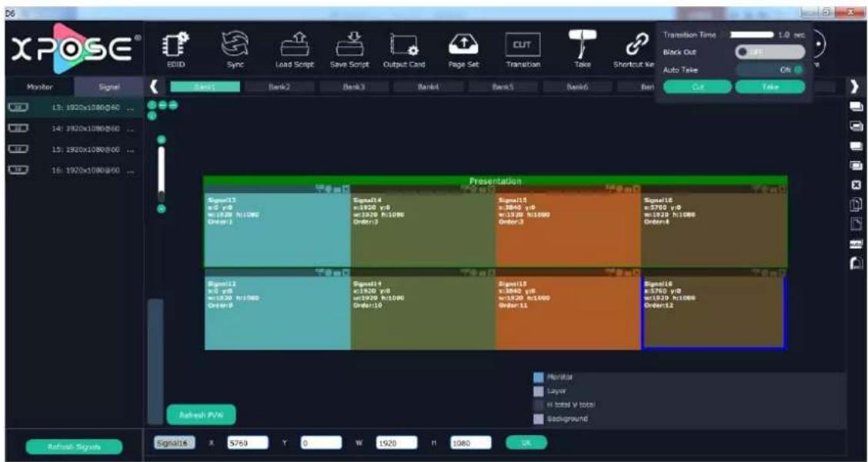868x462 pixels.
Task: Select the Bank6 tab
Action: click(577, 87)
